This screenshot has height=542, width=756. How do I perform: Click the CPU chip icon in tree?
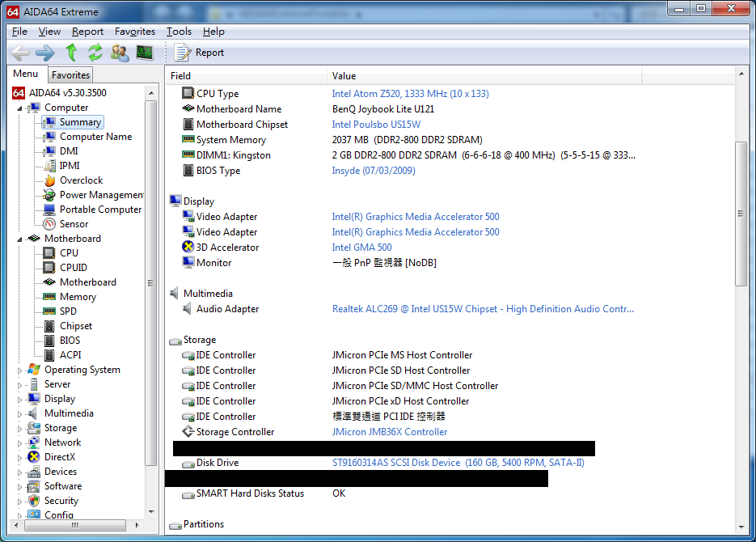click(x=49, y=252)
